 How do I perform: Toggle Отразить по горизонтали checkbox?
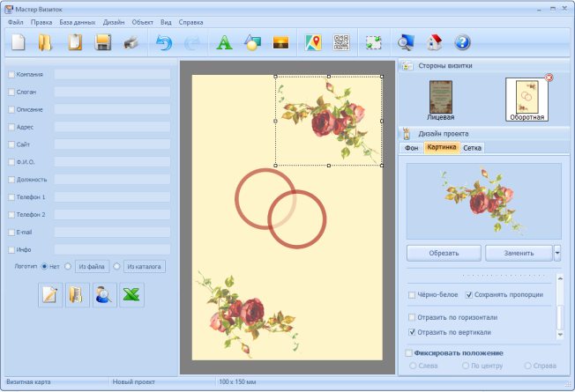click(412, 316)
